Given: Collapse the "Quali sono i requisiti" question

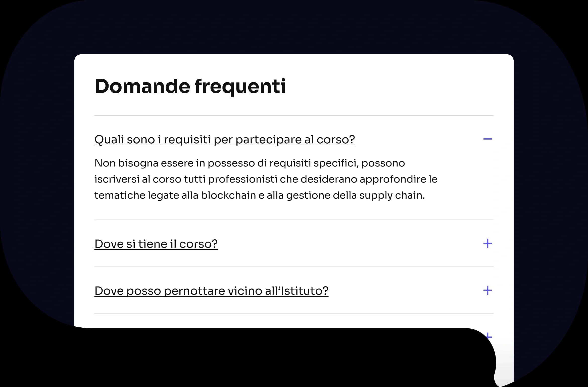Looking at the screenshot, I should (224, 140).
